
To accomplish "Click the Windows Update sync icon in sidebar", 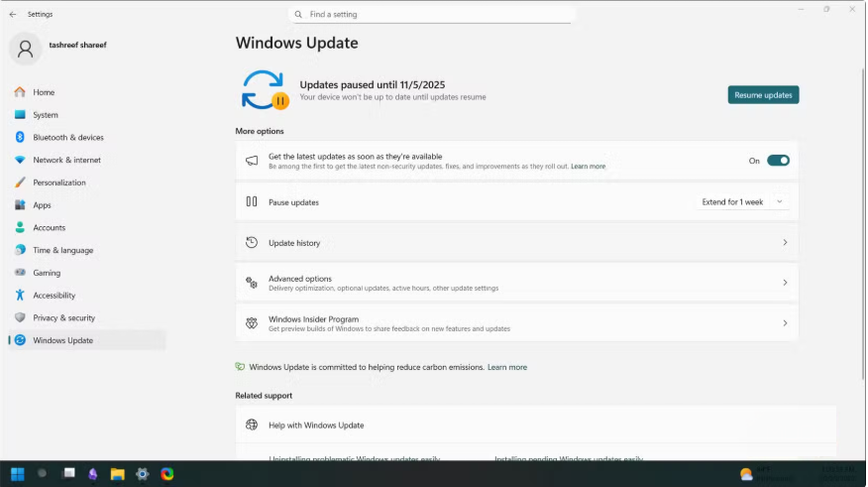I will pos(20,340).
